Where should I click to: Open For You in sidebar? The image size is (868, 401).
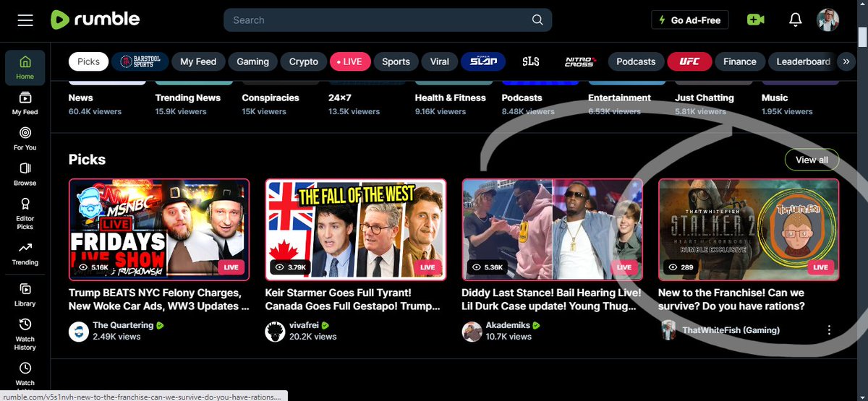25,138
